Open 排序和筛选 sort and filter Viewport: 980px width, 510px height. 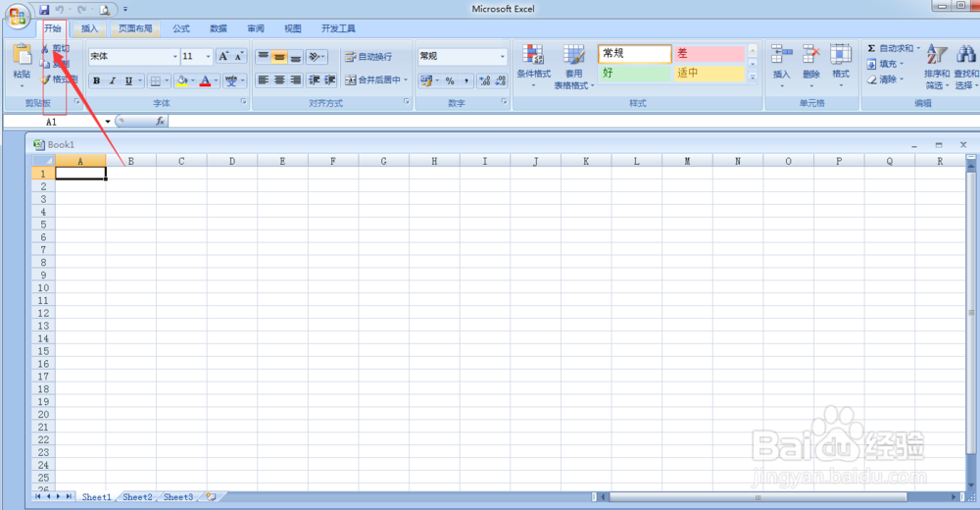pyautogui.click(x=936, y=67)
